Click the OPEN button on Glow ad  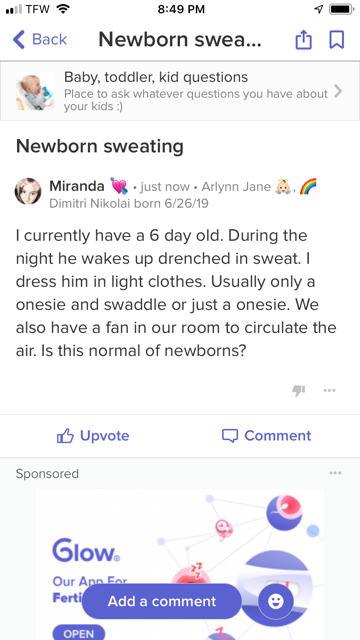tap(78, 632)
